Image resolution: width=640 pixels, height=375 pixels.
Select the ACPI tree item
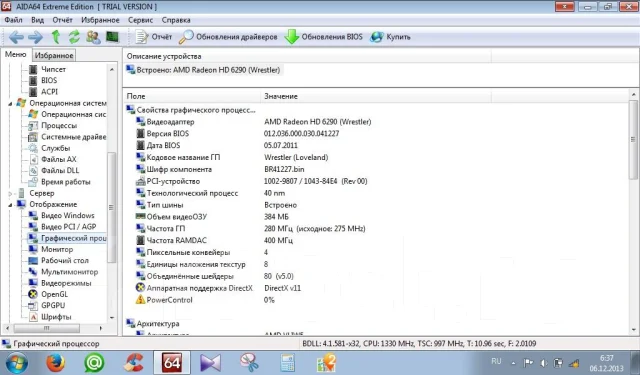tap(44, 92)
